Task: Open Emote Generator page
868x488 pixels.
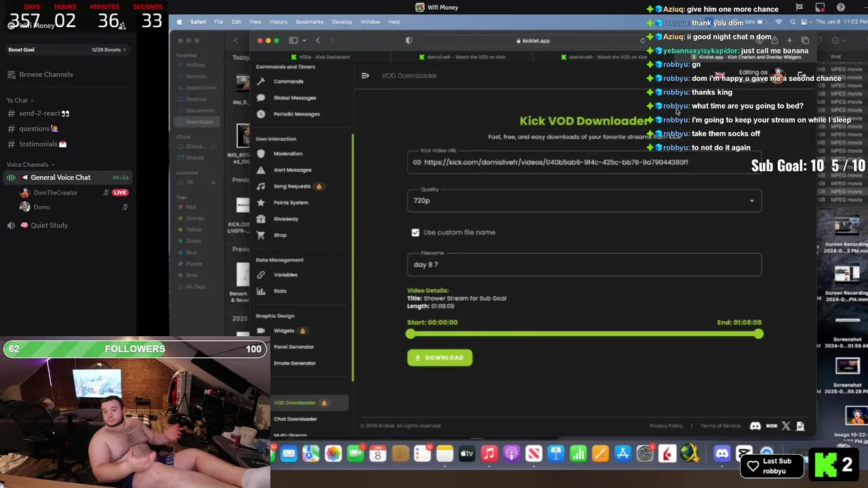Action: pyautogui.click(x=294, y=363)
